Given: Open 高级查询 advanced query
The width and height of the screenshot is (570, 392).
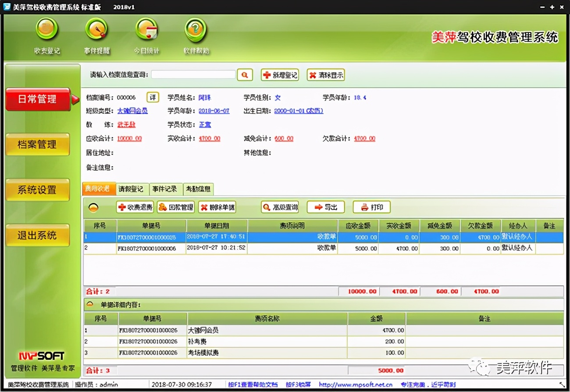Looking at the screenshot, I should pyautogui.click(x=279, y=207).
